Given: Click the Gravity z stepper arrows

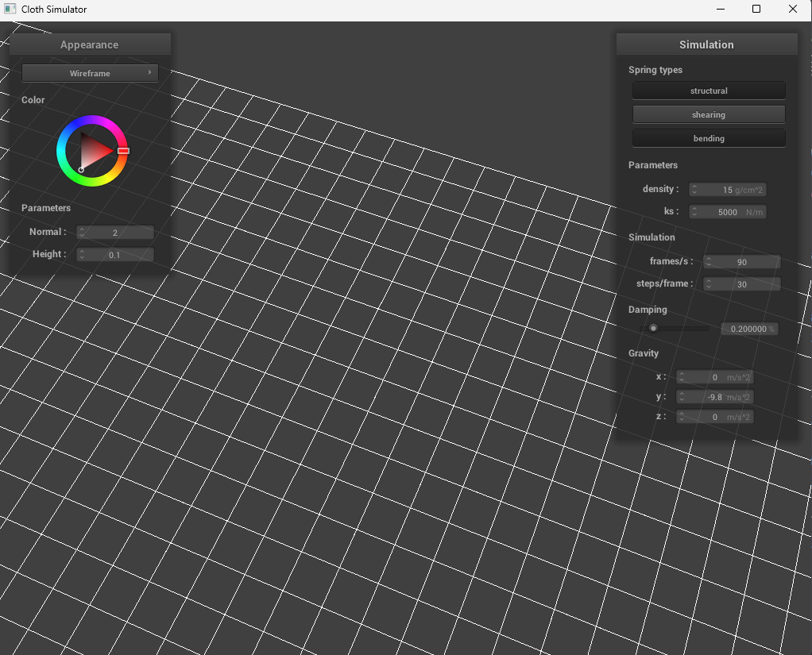Looking at the screenshot, I should click(682, 417).
